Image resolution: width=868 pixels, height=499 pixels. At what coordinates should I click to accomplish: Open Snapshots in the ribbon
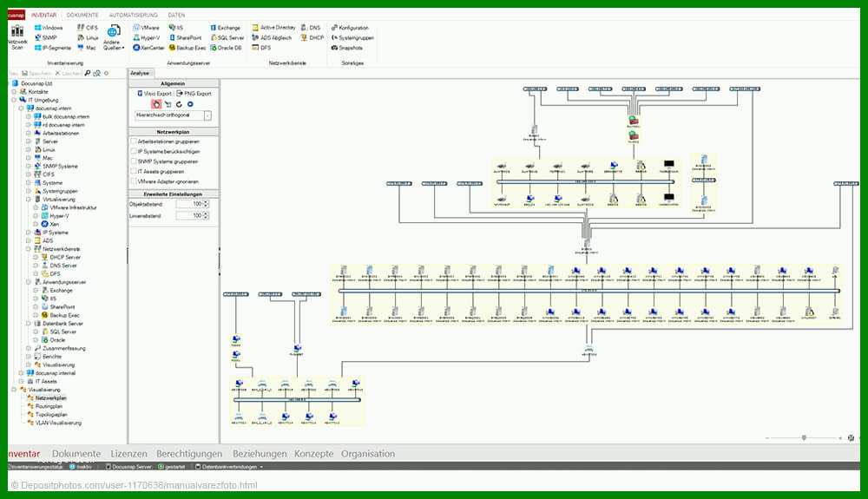(x=347, y=48)
